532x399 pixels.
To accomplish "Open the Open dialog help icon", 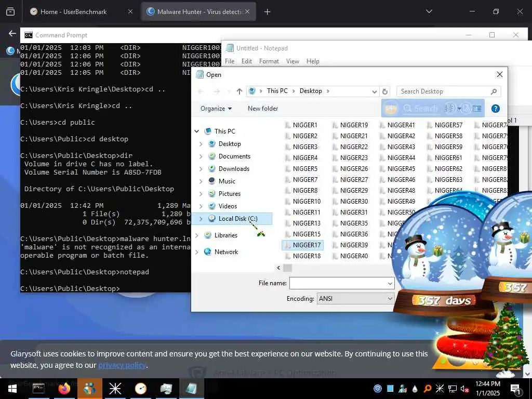I will point(495,109).
